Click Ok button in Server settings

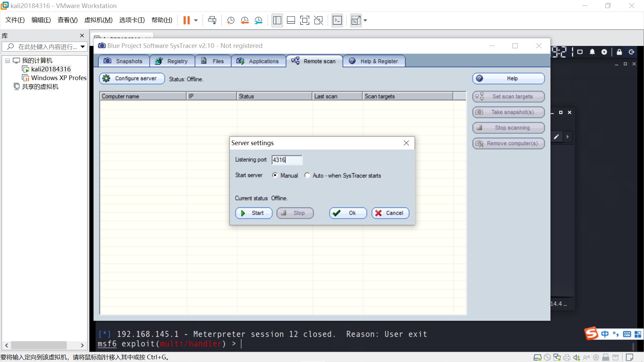[x=348, y=213]
